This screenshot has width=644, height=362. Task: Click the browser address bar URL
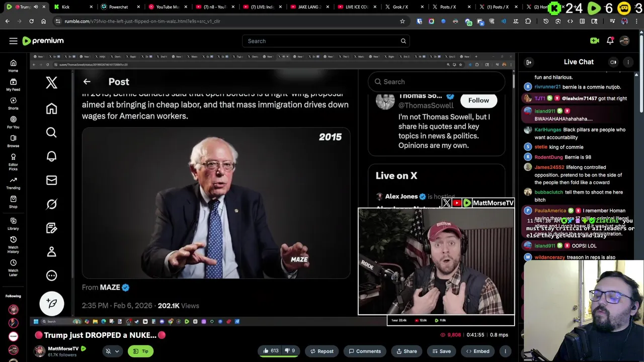click(142, 21)
